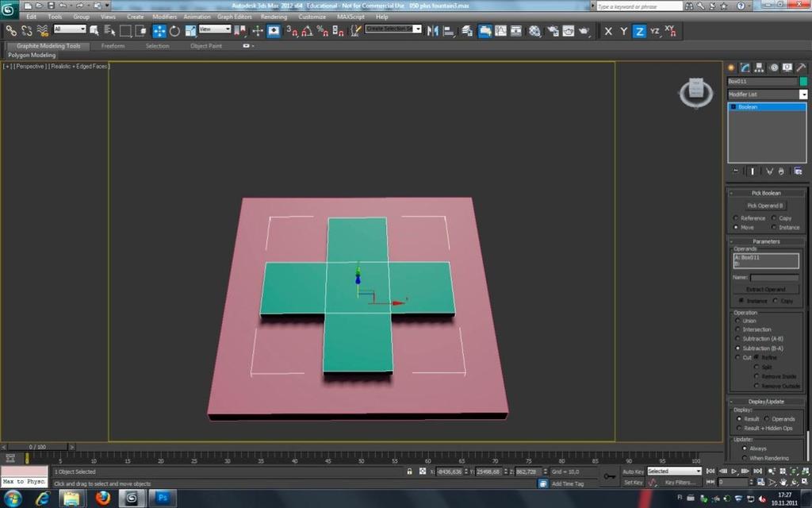
Task: Open the selection filter All dropdown
Action: (x=70, y=29)
